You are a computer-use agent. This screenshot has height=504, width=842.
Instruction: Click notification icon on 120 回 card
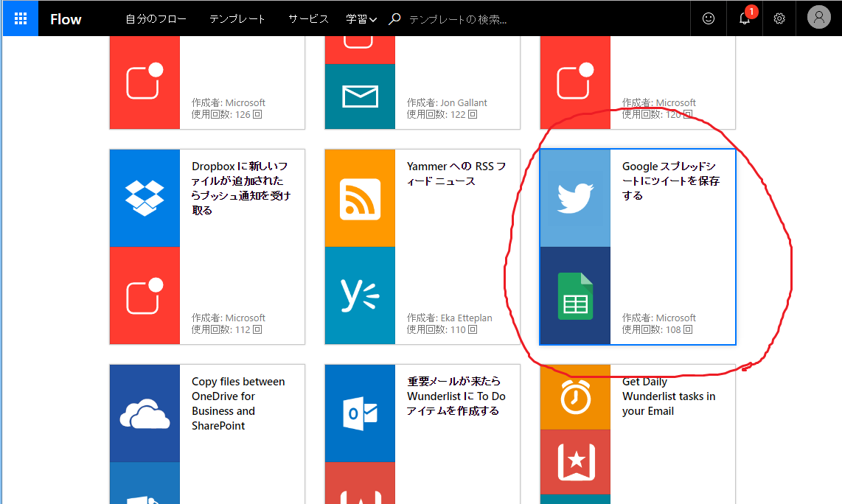click(575, 82)
